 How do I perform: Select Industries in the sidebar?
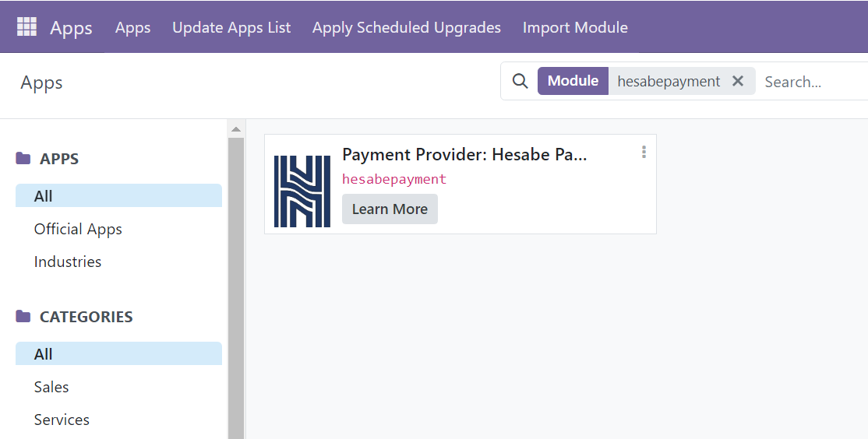pos(68,262)
